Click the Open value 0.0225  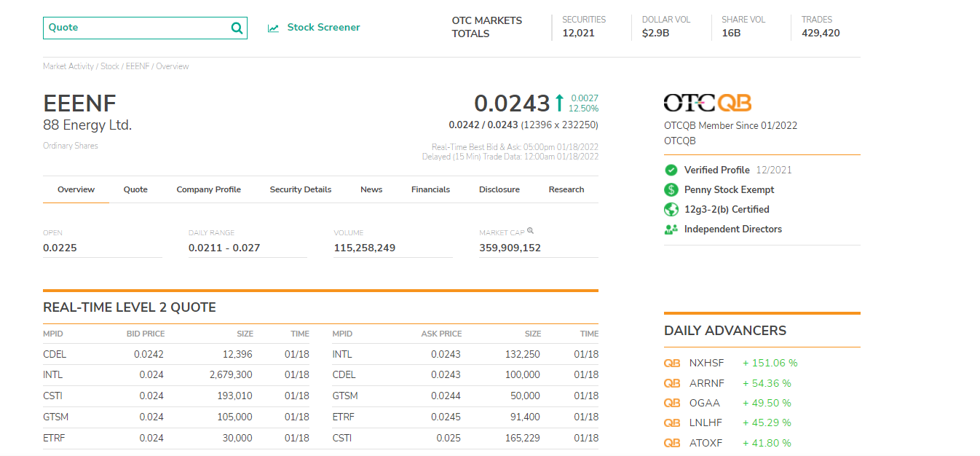click(60, 248)
